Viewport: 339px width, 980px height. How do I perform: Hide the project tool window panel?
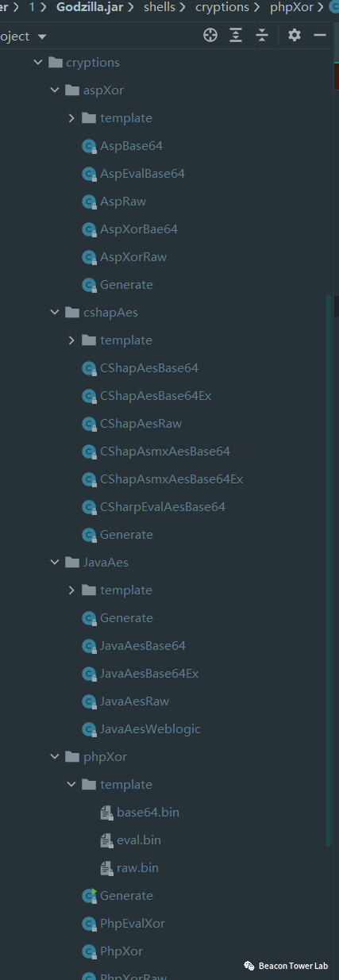[x=320, y=35]
